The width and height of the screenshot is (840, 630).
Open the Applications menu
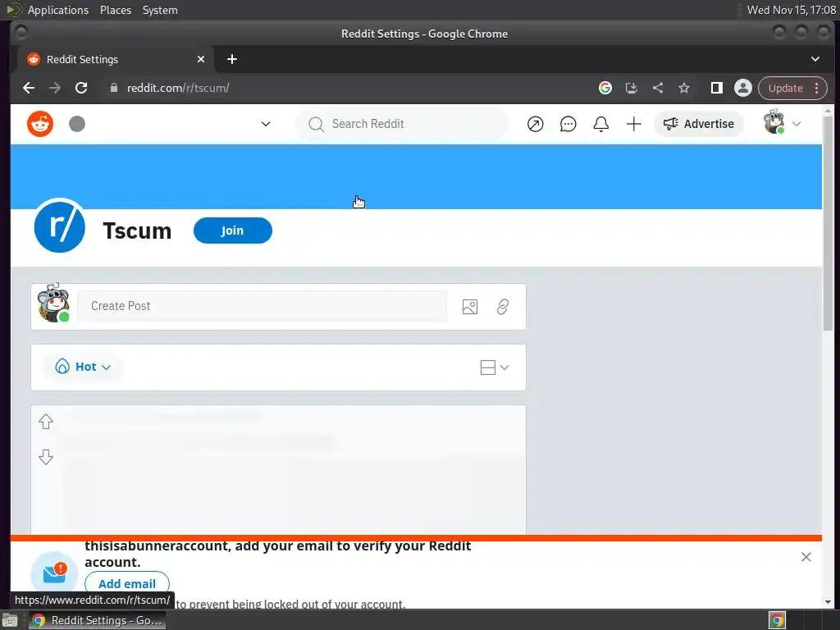click(58, 10)
